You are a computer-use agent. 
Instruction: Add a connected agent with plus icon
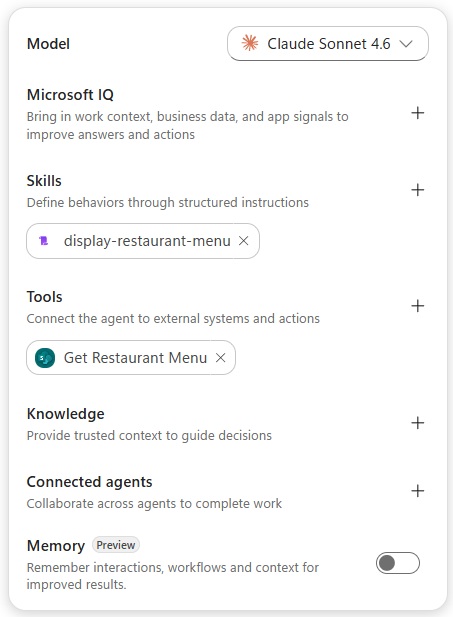coord(418,491)
